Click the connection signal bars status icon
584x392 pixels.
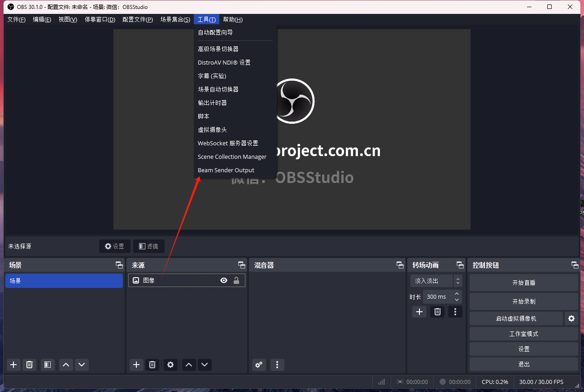pos(382,382)
